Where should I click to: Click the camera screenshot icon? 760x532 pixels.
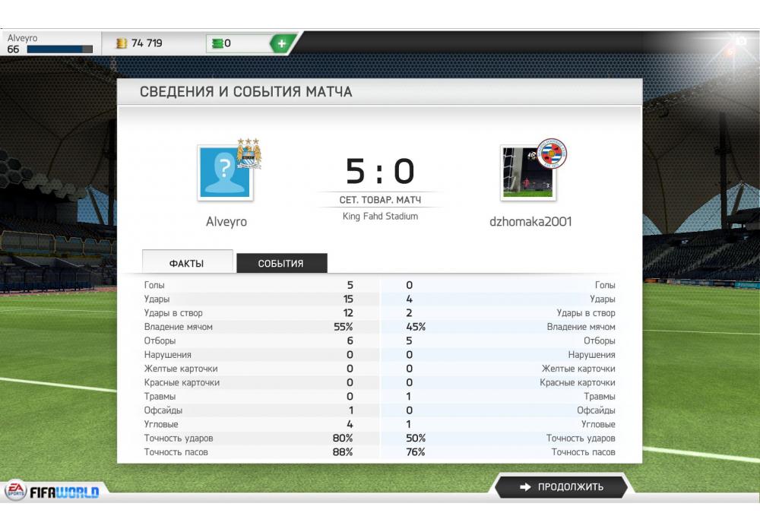pos(740,41)
